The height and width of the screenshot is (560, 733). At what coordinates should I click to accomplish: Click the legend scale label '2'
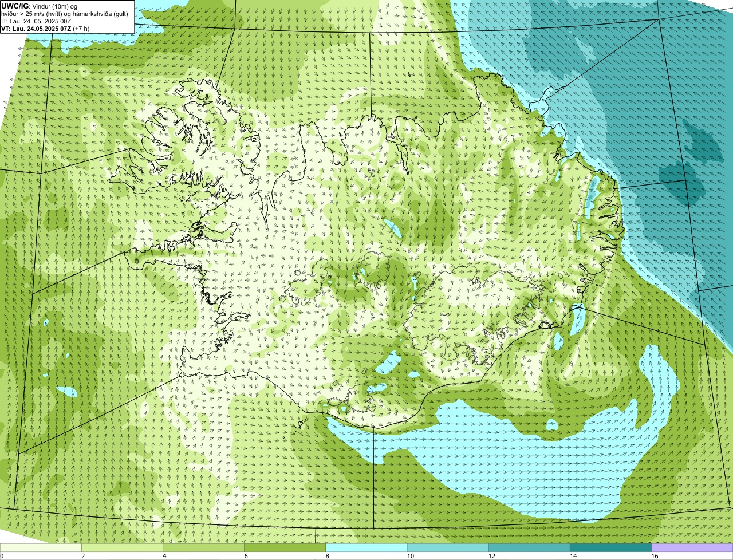(x=83, y=556)
